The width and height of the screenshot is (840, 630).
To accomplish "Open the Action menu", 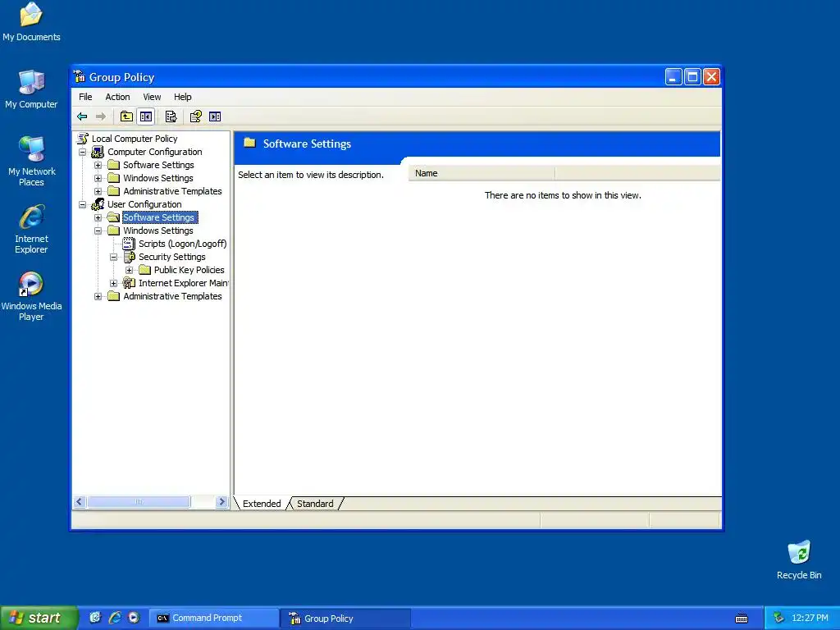I will pyautogui.click(x=117, y=97).
